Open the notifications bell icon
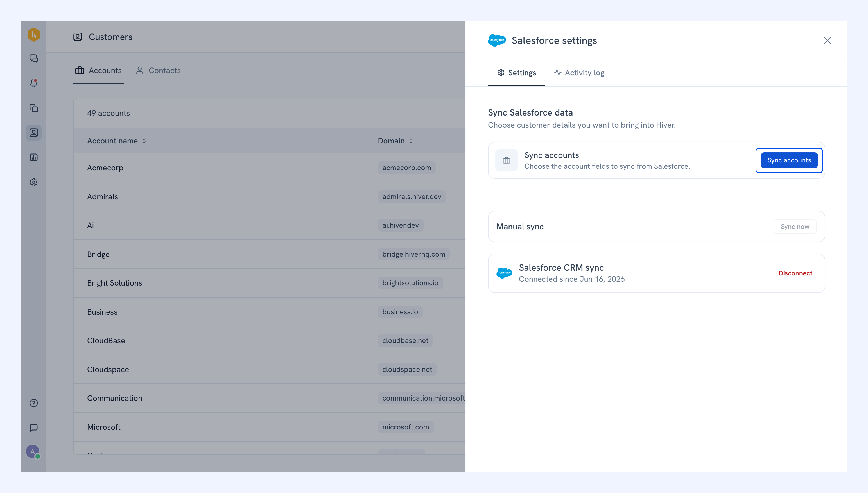Viewport: 868px width, 493px height. pyautogui.click(x=33, y=83)
